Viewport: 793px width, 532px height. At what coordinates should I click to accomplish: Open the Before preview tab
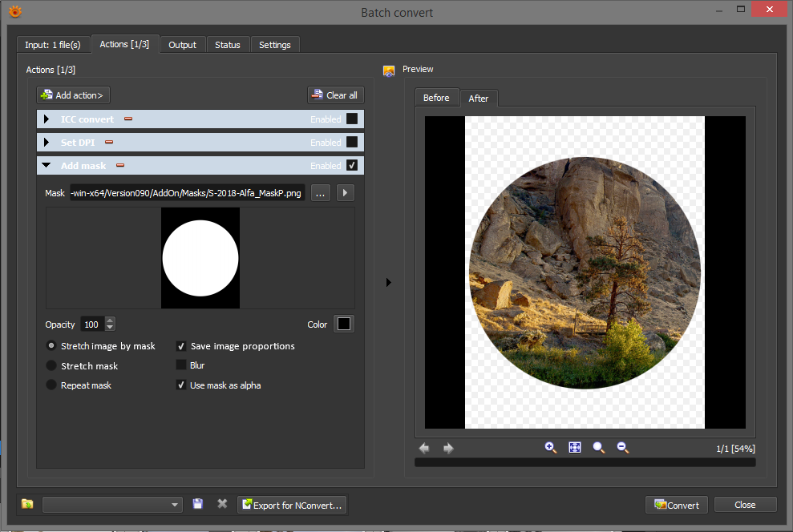click(436, 98)
